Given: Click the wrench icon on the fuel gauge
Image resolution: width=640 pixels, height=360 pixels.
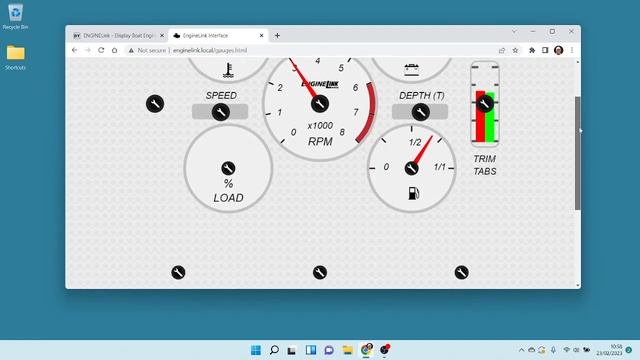Looking at the screenshot, I should coord(411,168).
